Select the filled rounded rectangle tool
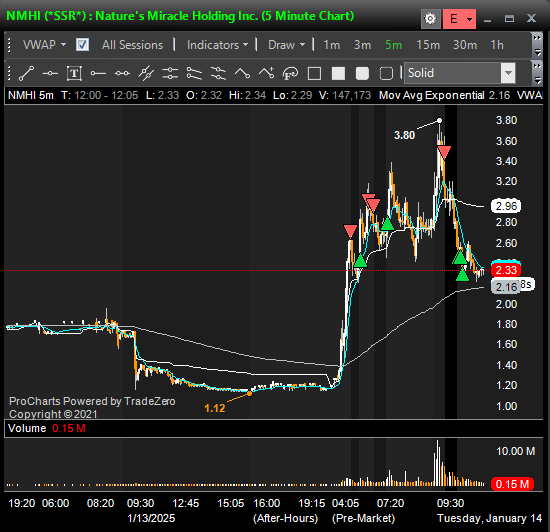Image resolution: width=550 pixels, height=532 pixels. [362, 74]
